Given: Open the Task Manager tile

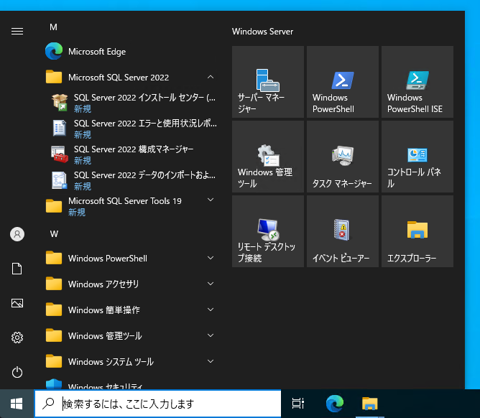Looking at the screenshot, I should point(343,157).
